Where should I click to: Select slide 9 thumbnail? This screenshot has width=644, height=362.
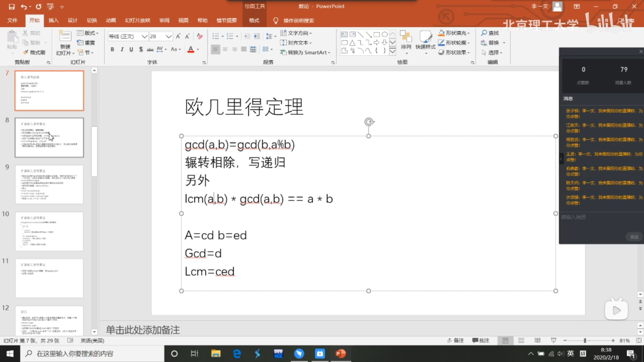click(49, 184)
